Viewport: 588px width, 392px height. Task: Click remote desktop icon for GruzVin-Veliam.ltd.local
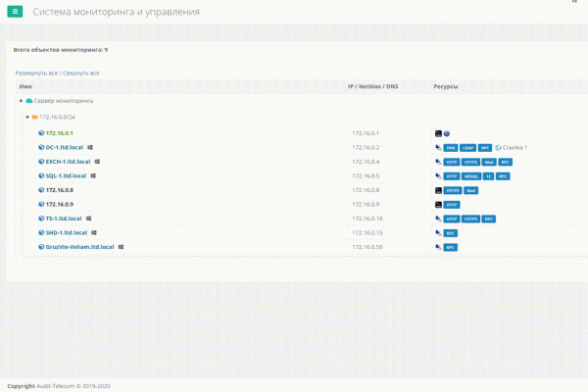pyautogui.click(x=438, y=247)
